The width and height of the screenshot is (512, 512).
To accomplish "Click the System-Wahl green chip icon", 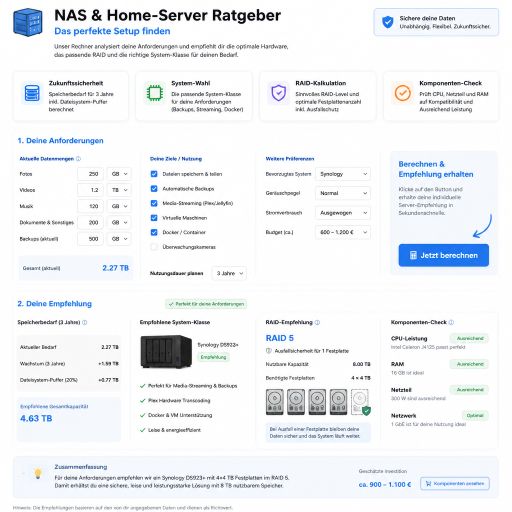I will pyautogui.click(x=155, y=93).
